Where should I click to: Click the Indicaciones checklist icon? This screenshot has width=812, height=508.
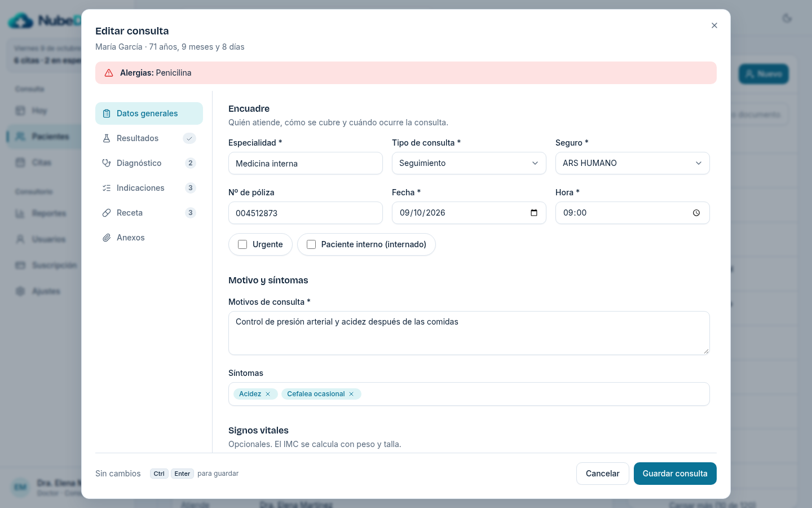(x=107, y=188)
